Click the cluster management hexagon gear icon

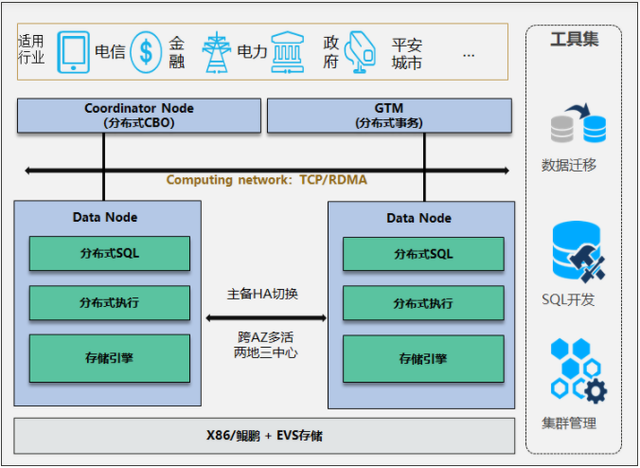(578, 370)
